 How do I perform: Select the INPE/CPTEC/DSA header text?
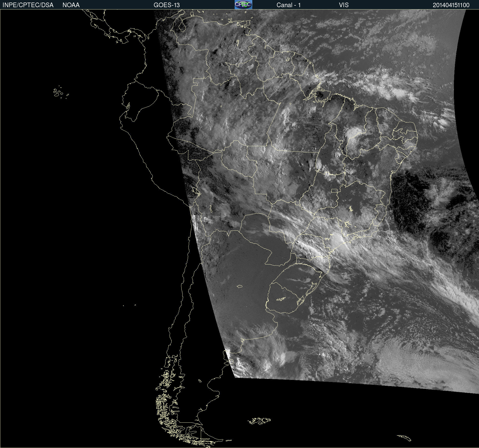pyautogui.click(x=28, y=5)
